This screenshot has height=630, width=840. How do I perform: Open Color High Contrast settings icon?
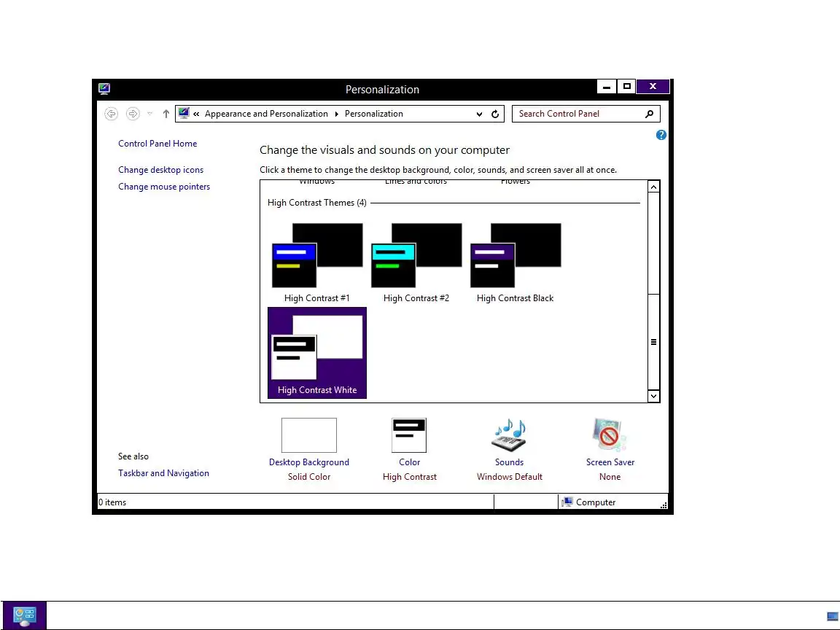[409, 435]
